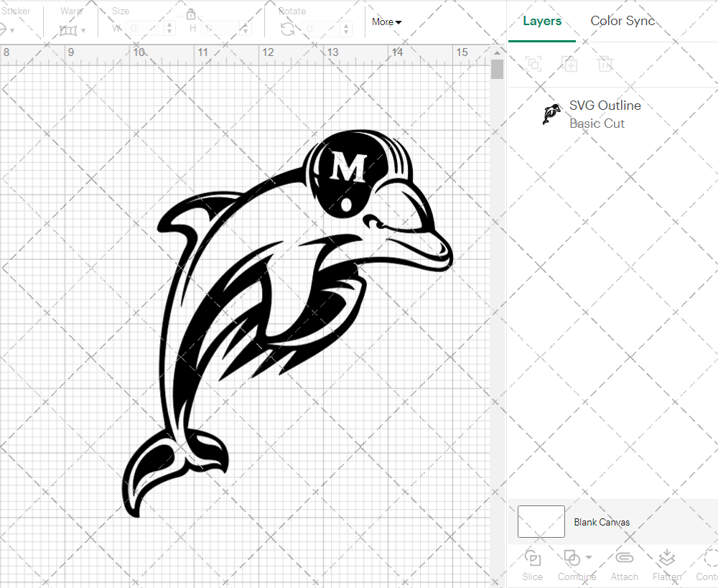Click the Size height input field

pos(220,29)
